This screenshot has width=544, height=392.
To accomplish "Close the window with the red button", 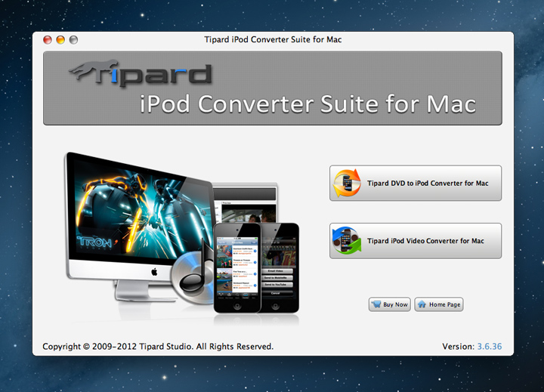I will (48, 40).
